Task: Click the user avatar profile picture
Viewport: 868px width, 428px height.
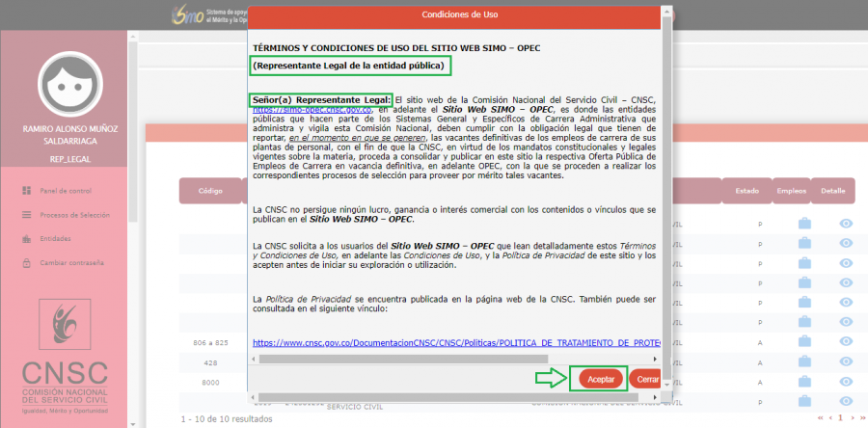Action: (x=68, y=84)
